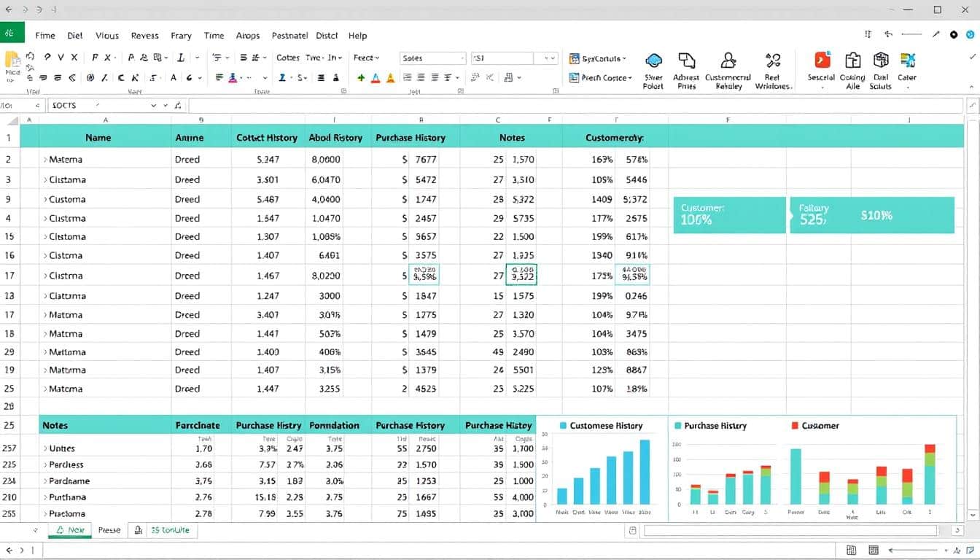
Task: Switch to the Prese sheet tab
Action: click(109, 530)
